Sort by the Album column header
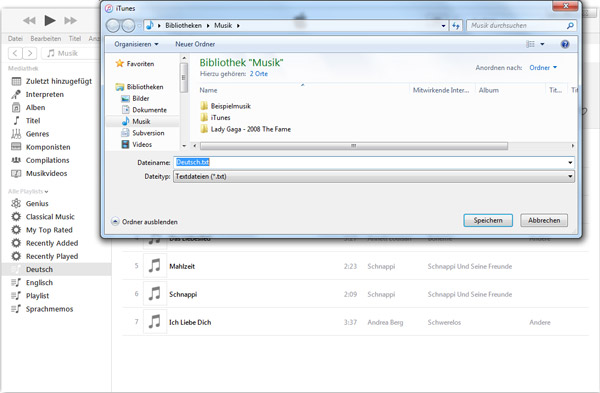 tap(489, 90)
